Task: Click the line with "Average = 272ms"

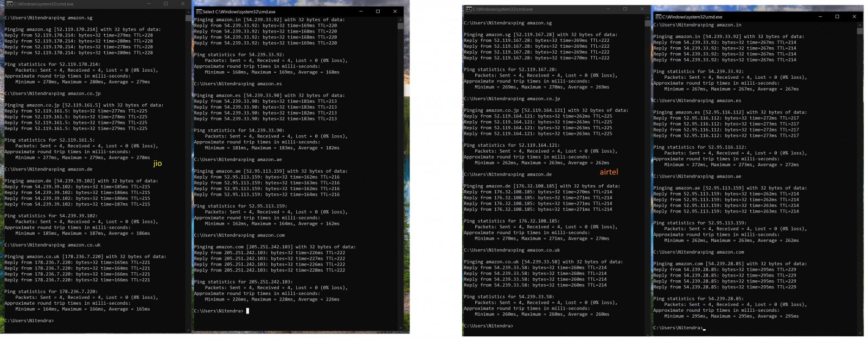Action: click(731, 165)
